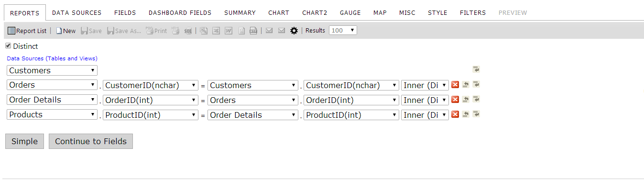Open join type dropdown in Order Details row
The height and width of the screenshot is (181, 644).
point(425,100)
